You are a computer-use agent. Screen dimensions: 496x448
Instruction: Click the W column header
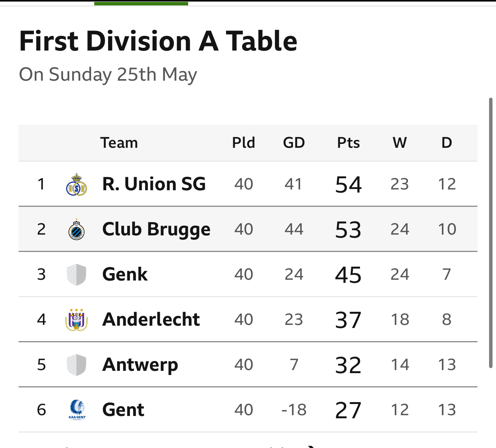(x=400, y=143)
